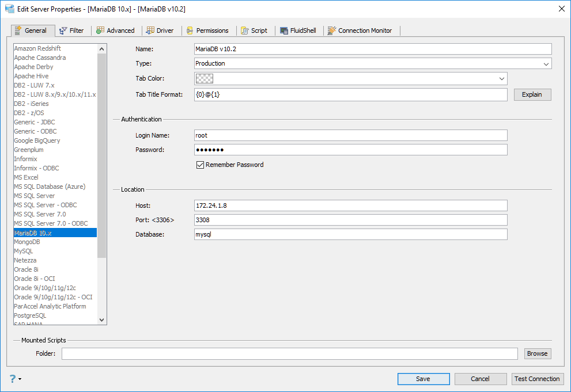Image resolution: width=571 pixels, height=392 pixels.
Task: Select Netezza in server list
Action: pyautogui.click(x=55, y=260)
